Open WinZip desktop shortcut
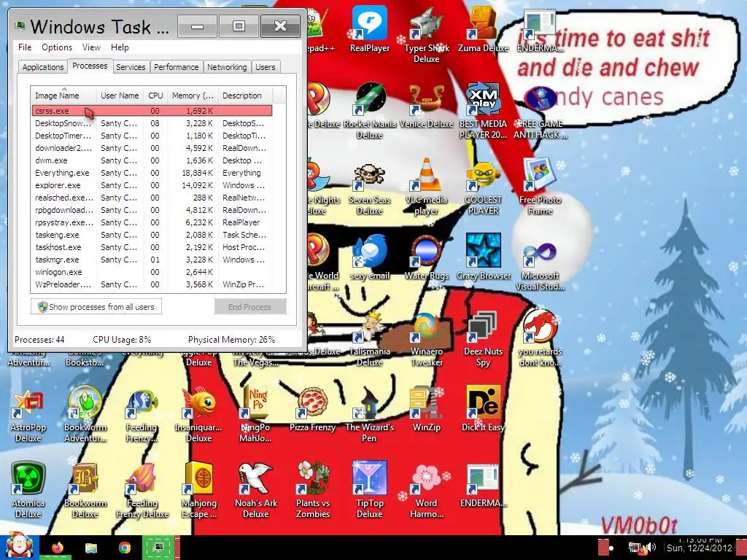 [x=426, y=408]
